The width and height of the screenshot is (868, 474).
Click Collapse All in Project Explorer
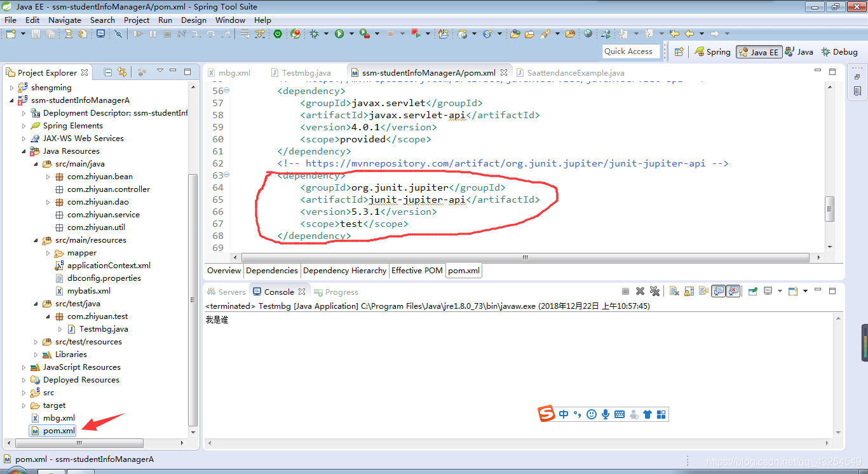click(x=107, y=72)
